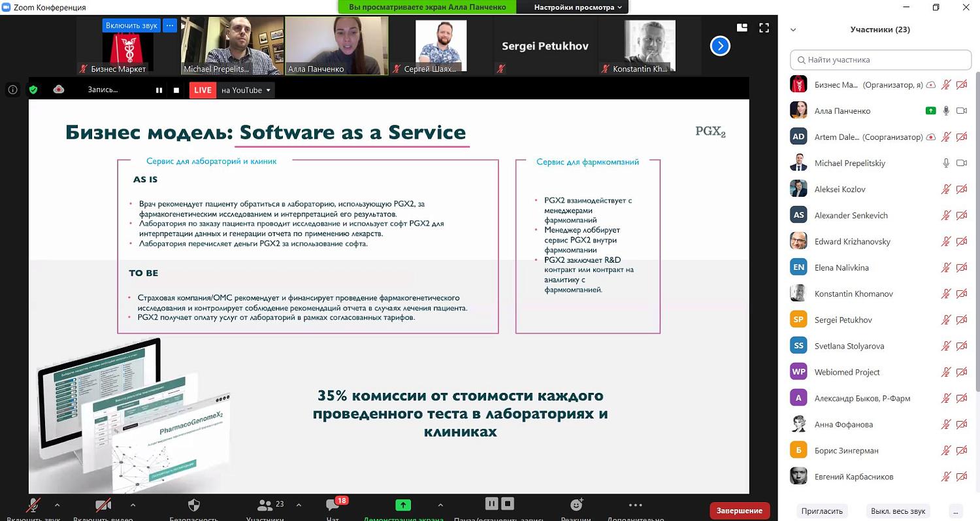The height and width of the screenshot is (521, 980).
Task: Expand share screen options arrow
Action: click(x=440, y=505)
